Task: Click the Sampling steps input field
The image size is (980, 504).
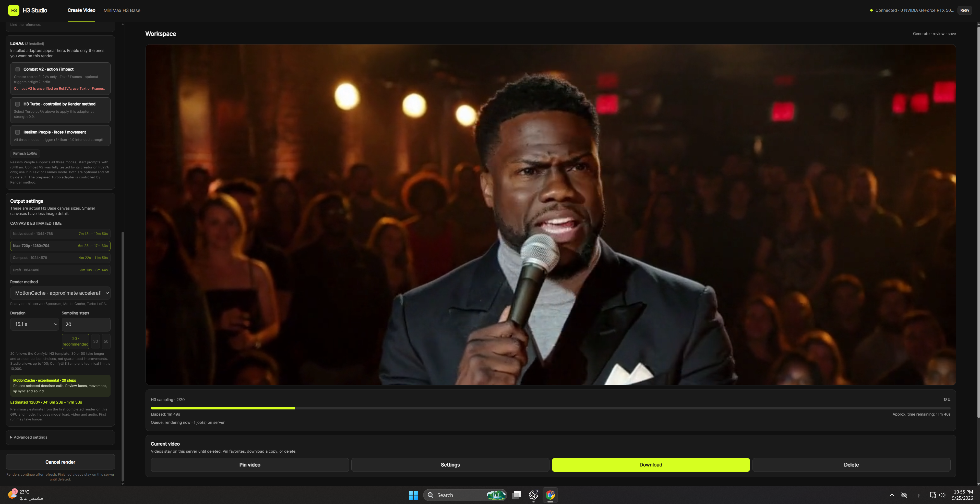Action: click(86, 324)
